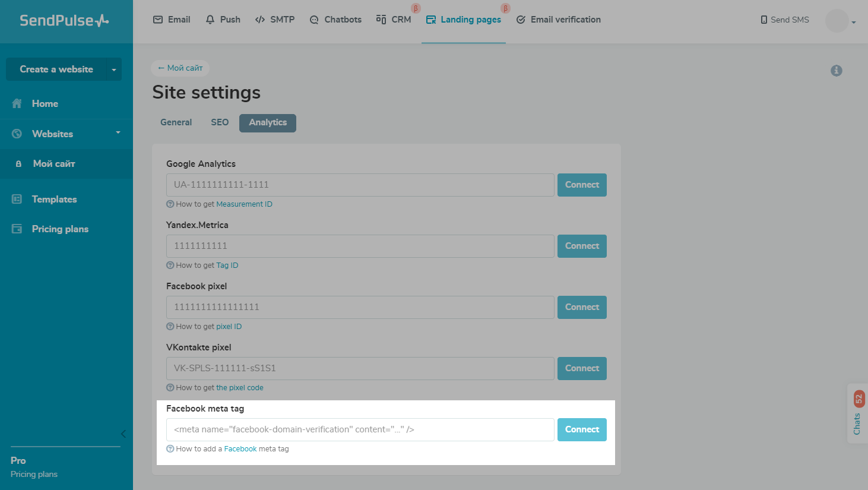This screenshot has height=490, width=868.
Task: Click Connect for VKontakte pixel
Action: [582, 368]
